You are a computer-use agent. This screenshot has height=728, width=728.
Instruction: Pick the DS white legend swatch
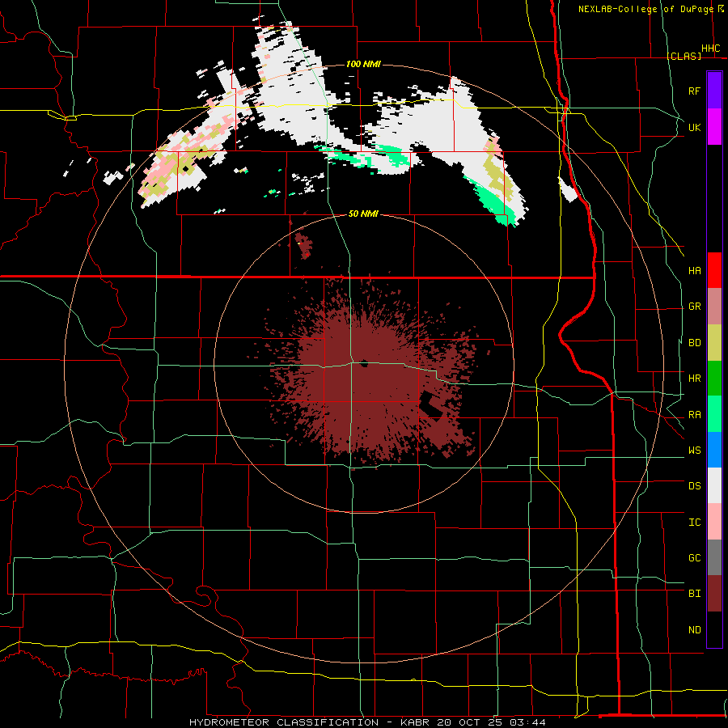coord(714,485)
